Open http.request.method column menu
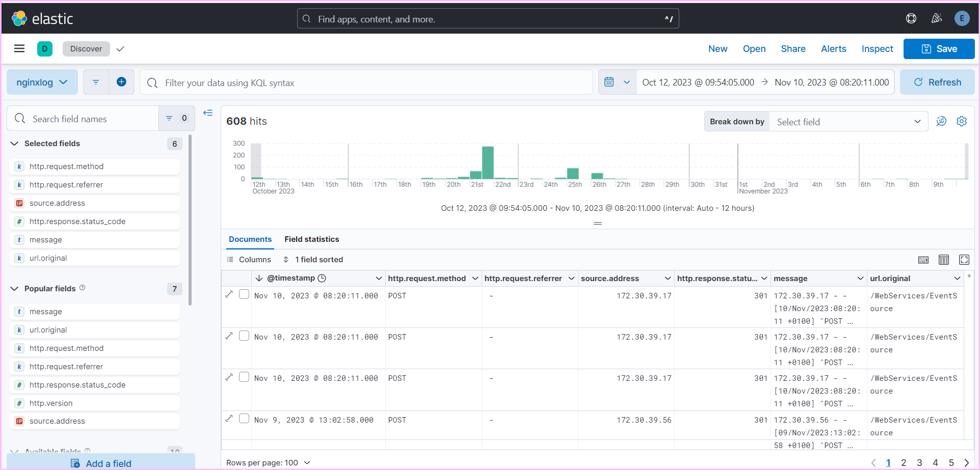Viewport: 980px width, 470px height. [x=475, y=278]
